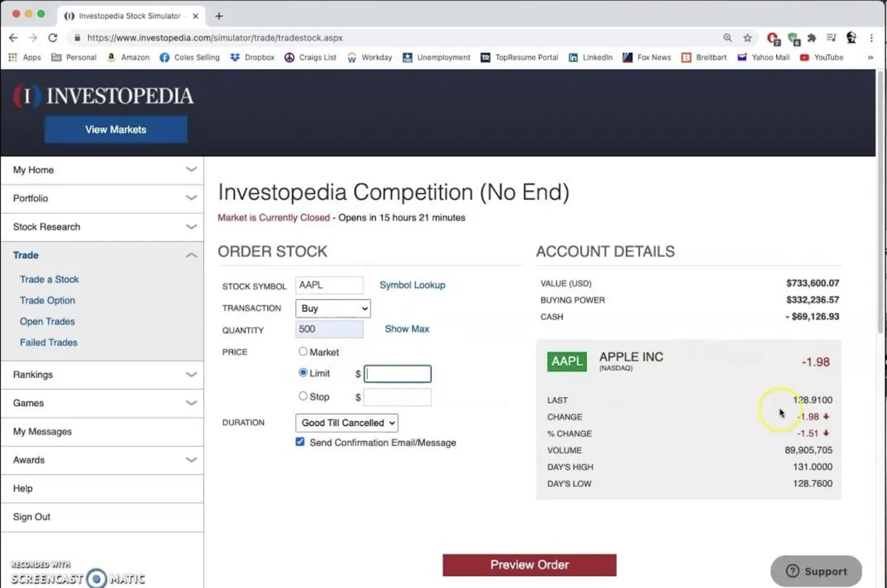Click the browser address bar URL

(214, 38)
